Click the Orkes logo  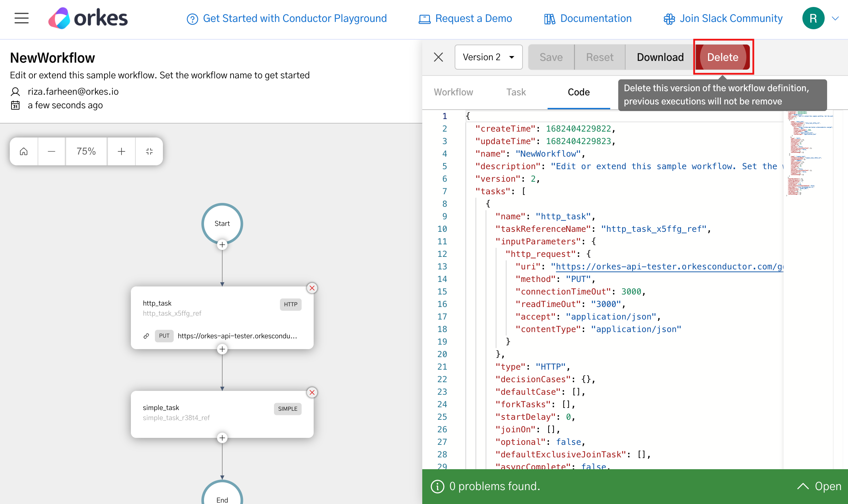88,17
